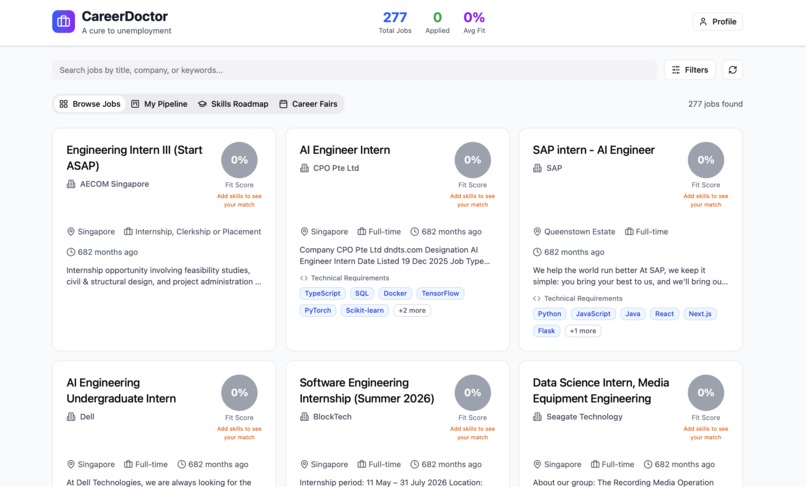
Task: Click the fit score circle on Seagate card
Action: pyautogui.click(x=706, y=392)
